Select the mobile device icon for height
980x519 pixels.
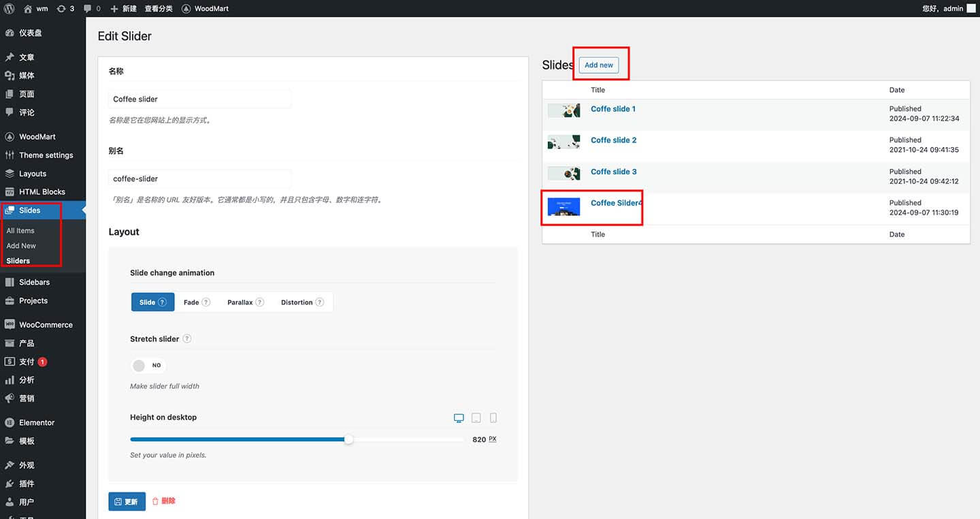point(493,418)
